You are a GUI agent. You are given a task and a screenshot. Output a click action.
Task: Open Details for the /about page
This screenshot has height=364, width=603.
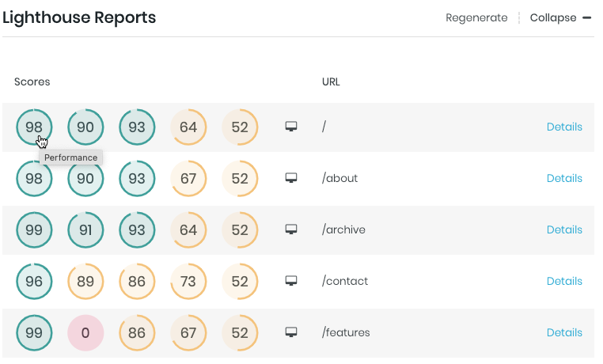(564, 178)
